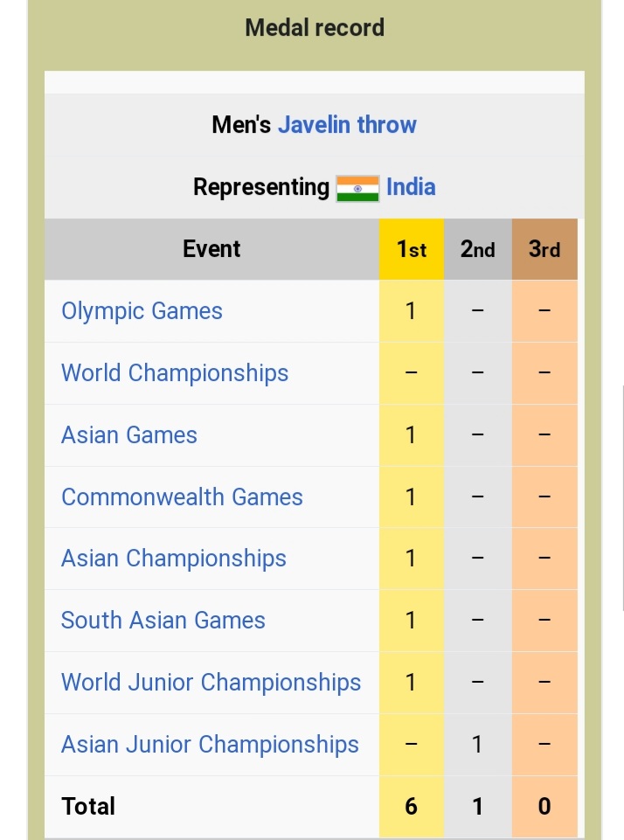
Task: Open the Javelin throw link
Action: [x=347, y=125]
